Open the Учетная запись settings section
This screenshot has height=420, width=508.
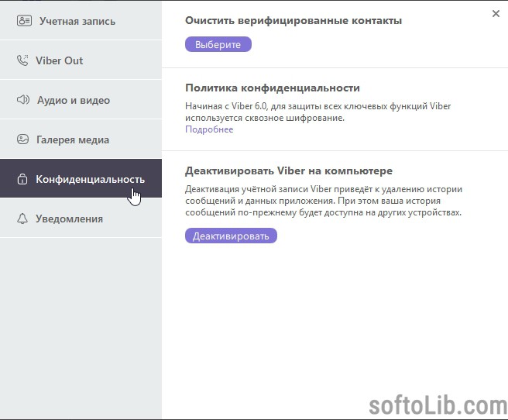pyautogui.click(x=81, y=21)
